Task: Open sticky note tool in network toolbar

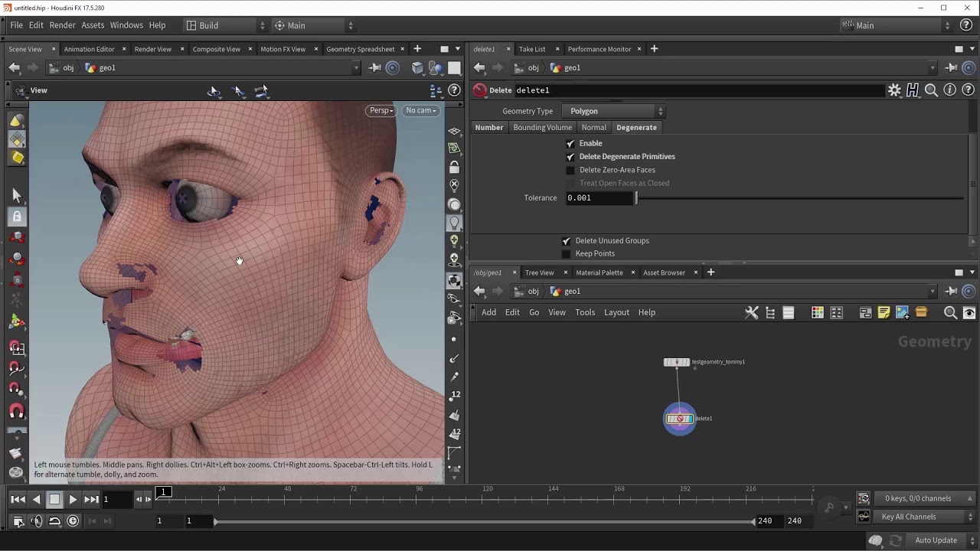Action: (884, 312)
